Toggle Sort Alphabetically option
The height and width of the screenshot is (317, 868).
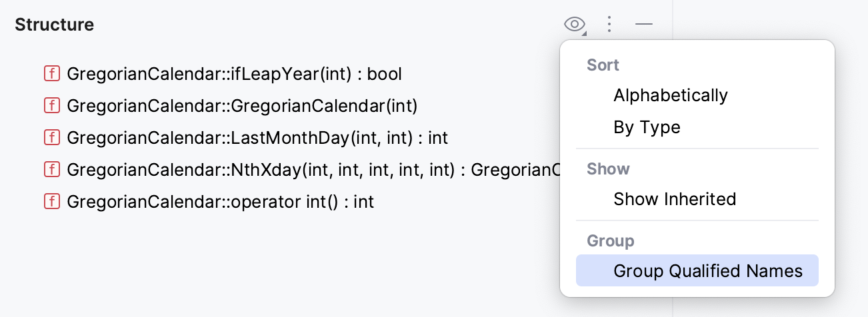670,95
